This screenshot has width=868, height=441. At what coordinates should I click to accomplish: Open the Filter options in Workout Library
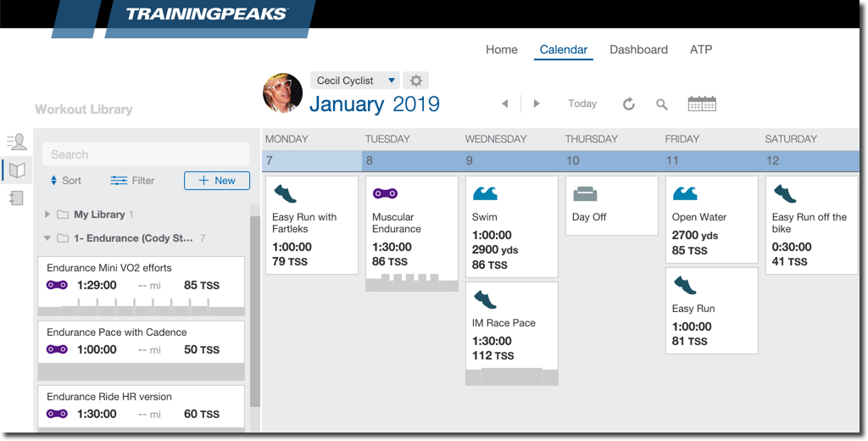132,181
